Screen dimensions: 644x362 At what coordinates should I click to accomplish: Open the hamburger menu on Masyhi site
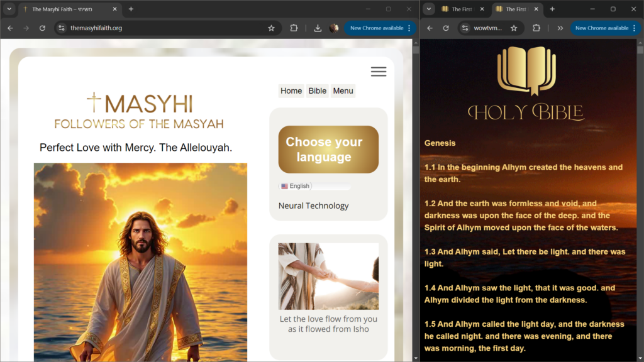[x=378, y=72]
